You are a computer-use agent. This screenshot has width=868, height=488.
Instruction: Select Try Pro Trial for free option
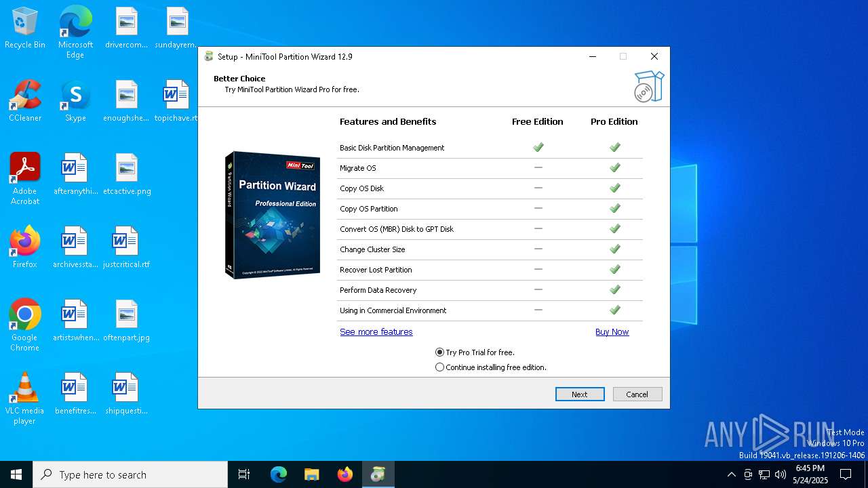coord(475,352)
